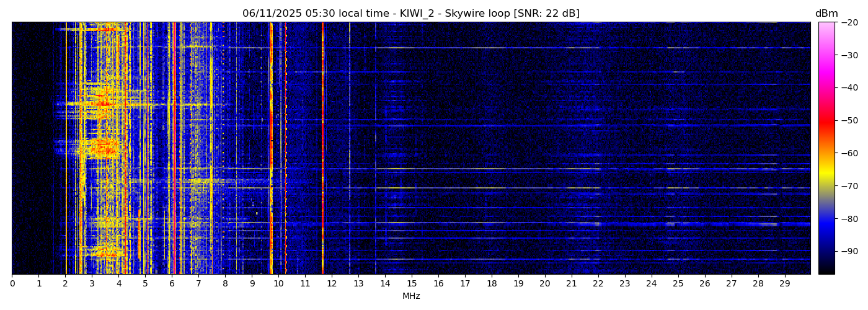Click the −90 tick label on colorbar

pyautogui.click(x=848, y=251)
